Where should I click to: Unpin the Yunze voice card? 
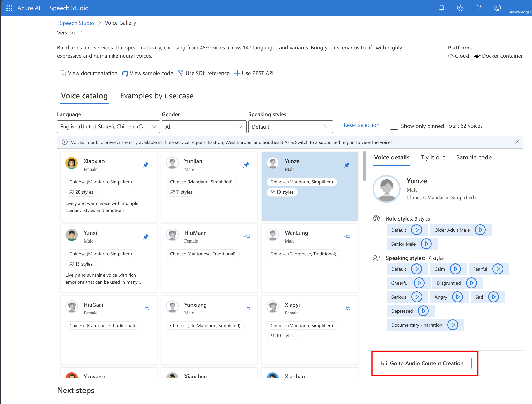[x=347, y=165]
